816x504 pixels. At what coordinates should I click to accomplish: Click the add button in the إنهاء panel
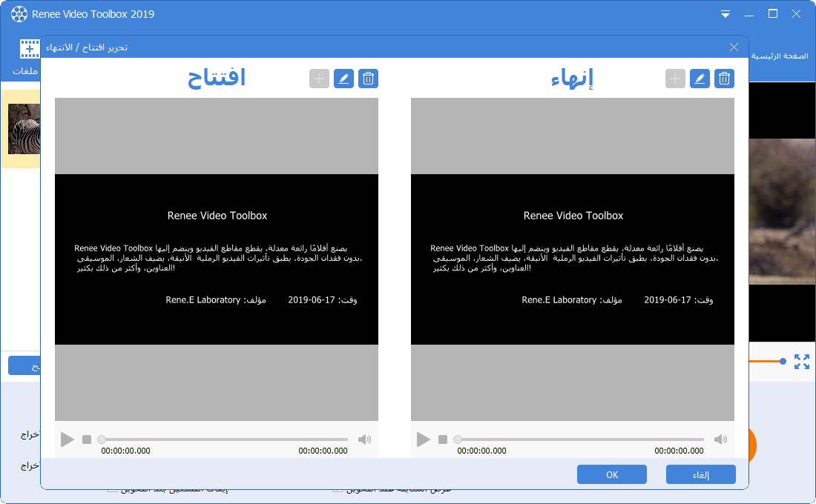pyautogui.click(x=675, y=79)
